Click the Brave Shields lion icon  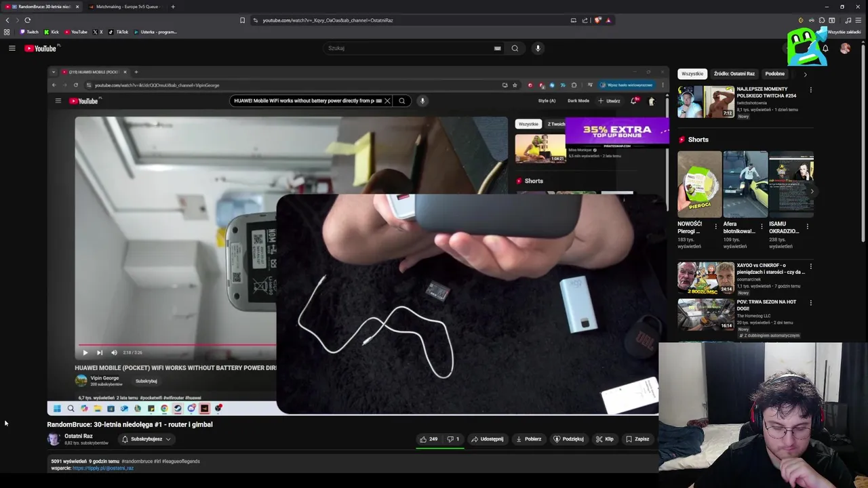(x=597, y=20)
